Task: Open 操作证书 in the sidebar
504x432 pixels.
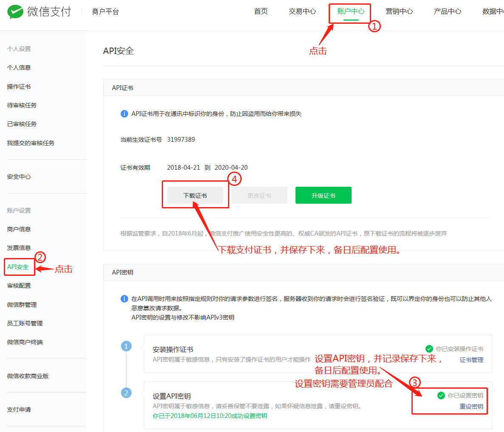Action: coord(19,87)
